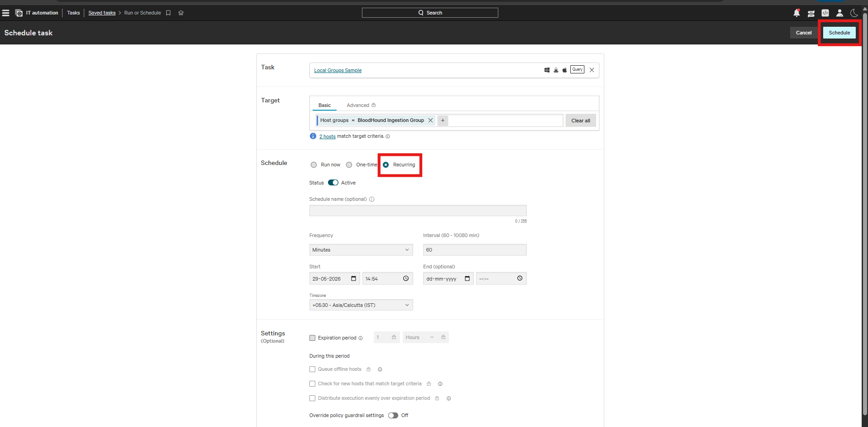The image size is (868, 427).
Task: Open the messages icon next to the bell
Action: point(811,13)
